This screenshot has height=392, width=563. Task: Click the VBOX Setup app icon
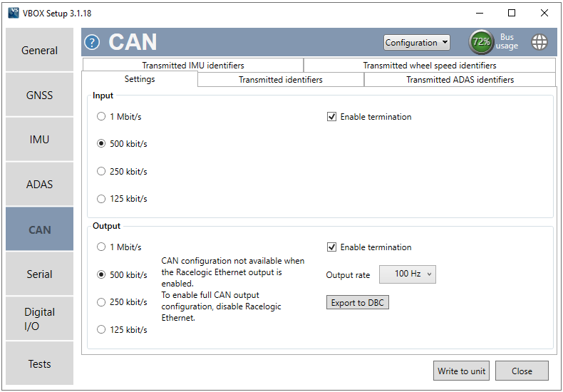tap(14, 14)
